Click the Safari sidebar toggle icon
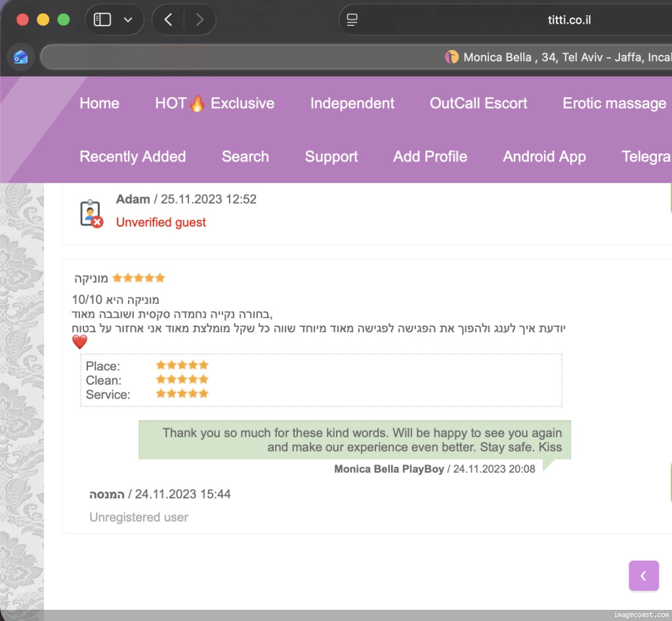 (102, 20)
